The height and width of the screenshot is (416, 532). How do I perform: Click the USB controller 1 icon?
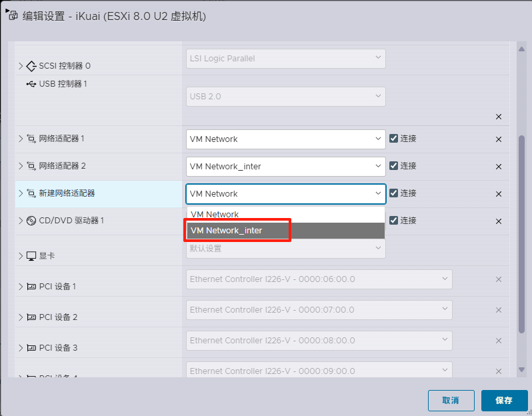click(31, 84)
